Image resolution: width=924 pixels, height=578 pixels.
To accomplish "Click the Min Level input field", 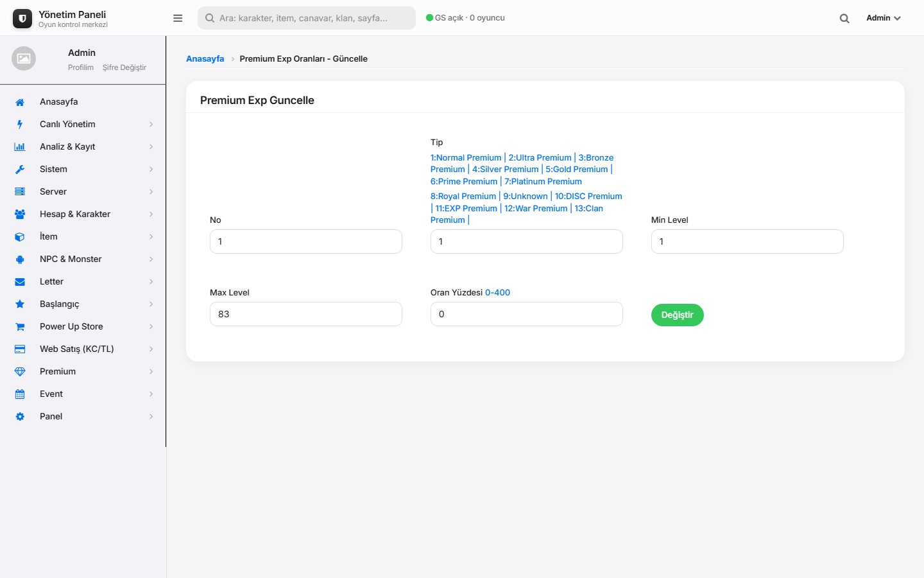I will 748,241.
